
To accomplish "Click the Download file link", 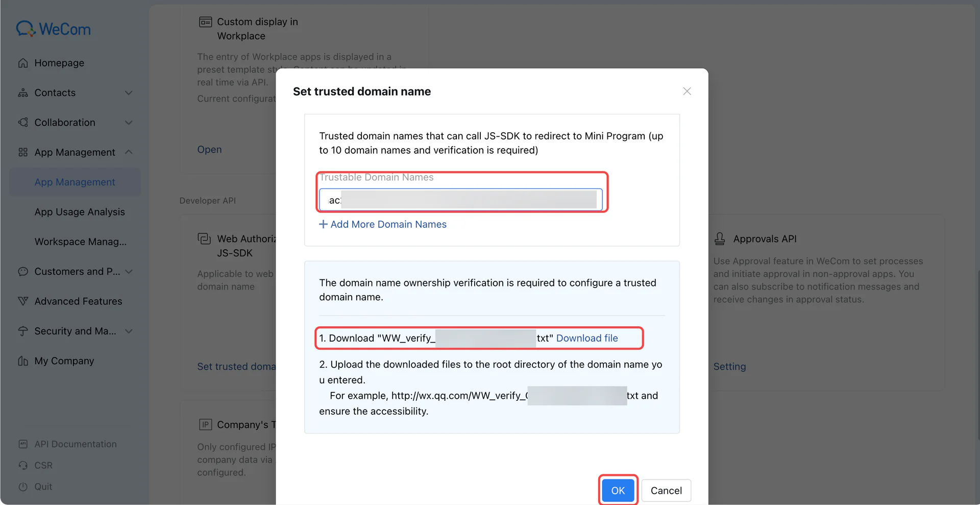I will [587, 338].
